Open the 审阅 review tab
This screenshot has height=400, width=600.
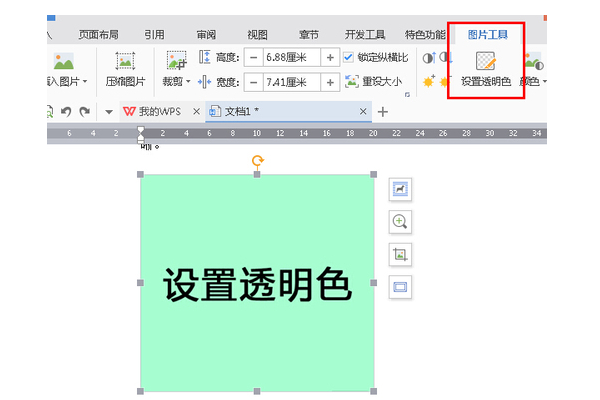[206, 35]
